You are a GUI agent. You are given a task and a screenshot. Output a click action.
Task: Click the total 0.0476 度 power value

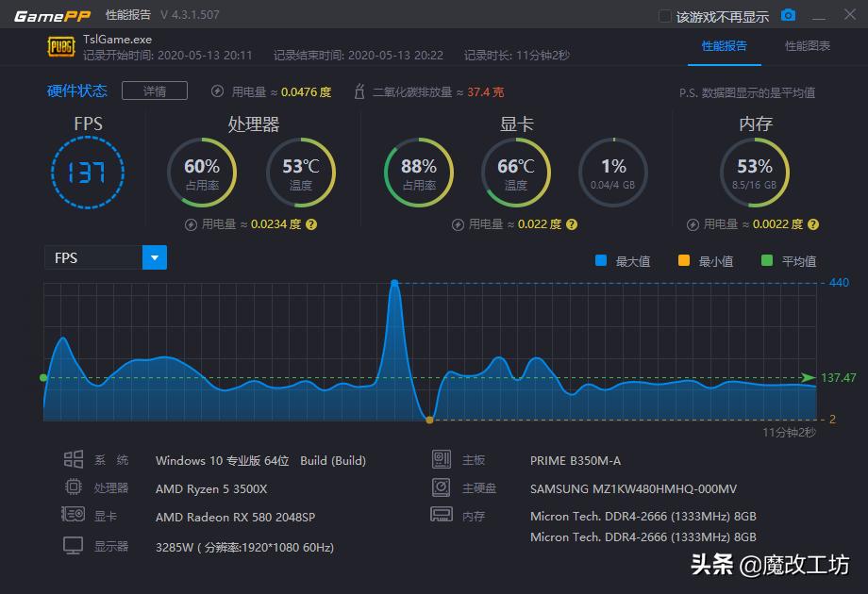click(306, 91)
